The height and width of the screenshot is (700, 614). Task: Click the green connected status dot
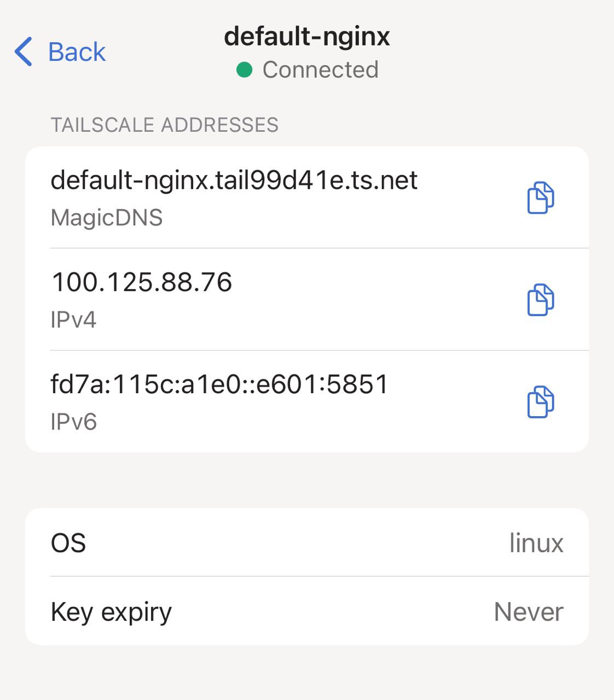pyautogui.click(x=244, y=70)
